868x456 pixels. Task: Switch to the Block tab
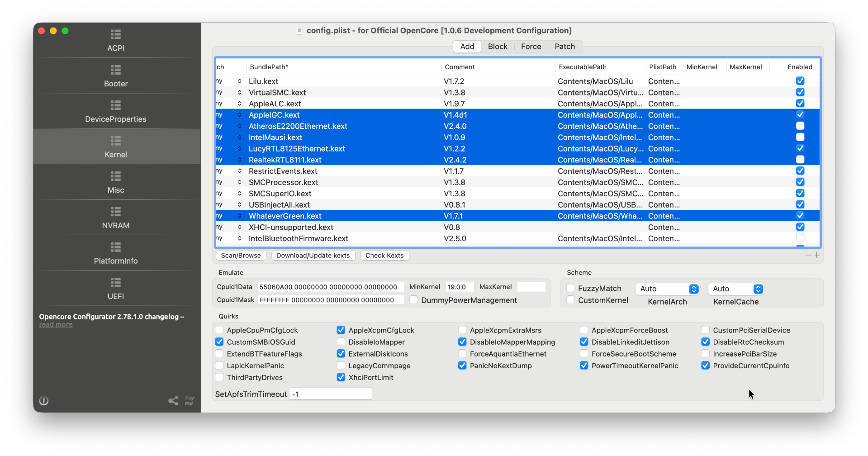coord(498,47)
